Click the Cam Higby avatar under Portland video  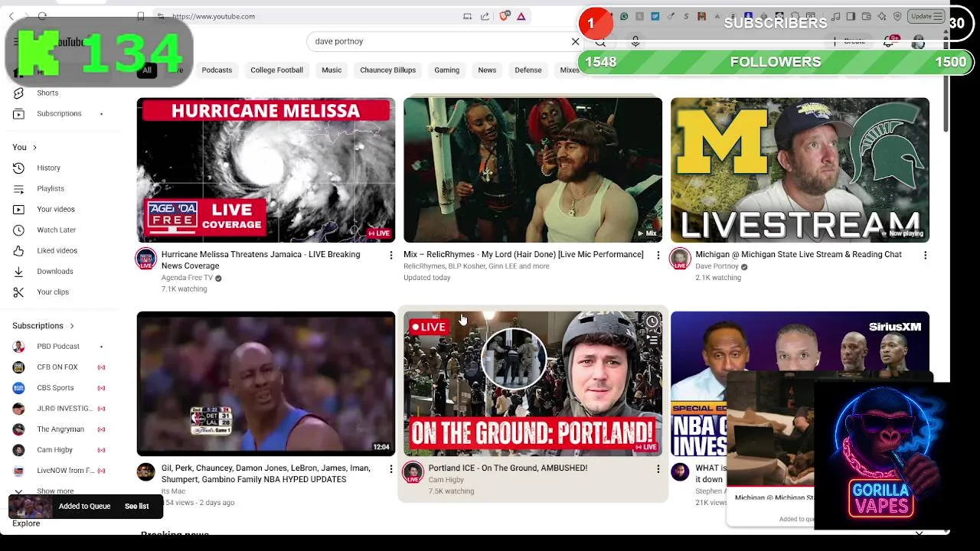pyautogui.click(x=413, y=472)
